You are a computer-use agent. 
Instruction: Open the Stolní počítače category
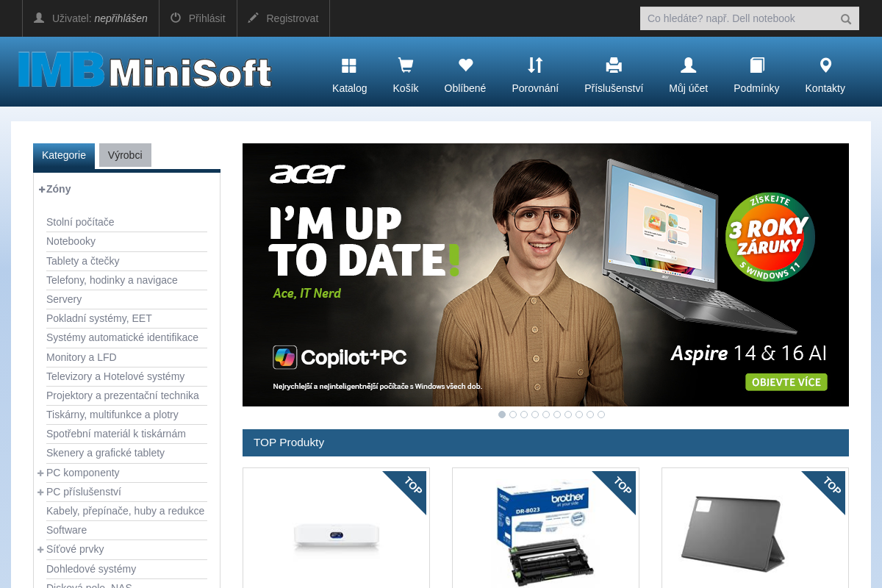pyautogui.click(x=80, y=222)
